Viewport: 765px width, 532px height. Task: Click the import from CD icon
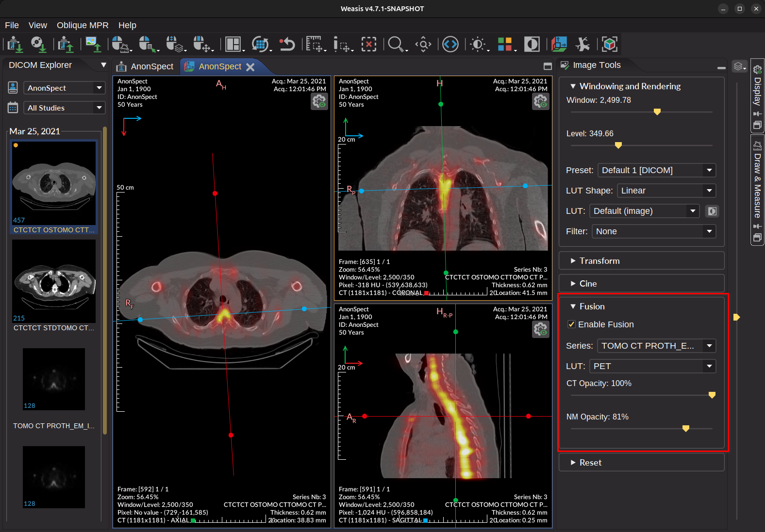tap(39, 45)
